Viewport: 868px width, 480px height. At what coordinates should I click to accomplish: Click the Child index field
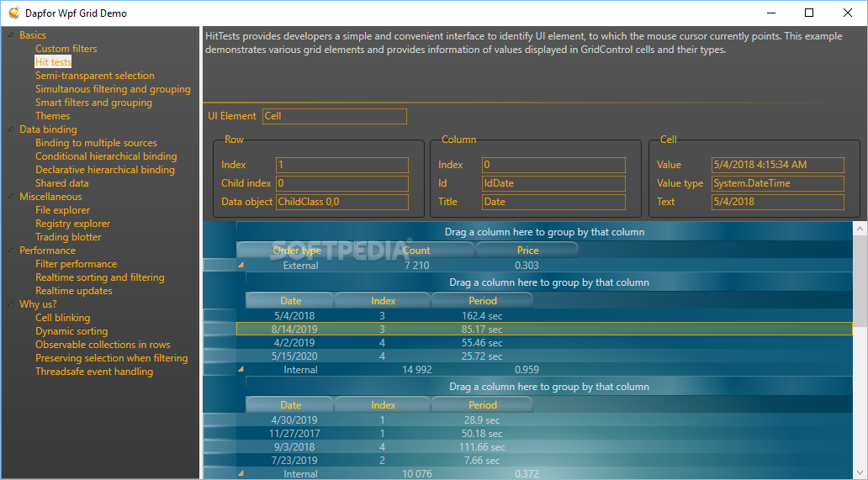coord(342,183)
